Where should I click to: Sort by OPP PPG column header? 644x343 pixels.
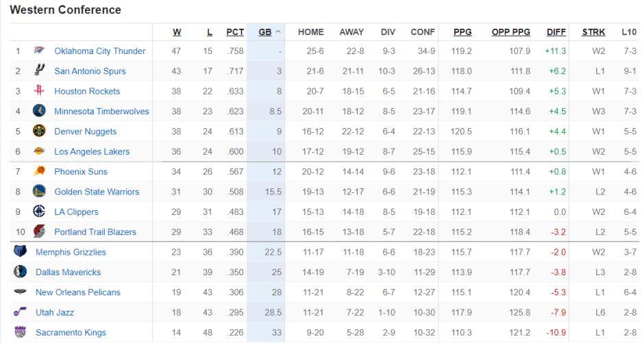[x=511, y=32]
